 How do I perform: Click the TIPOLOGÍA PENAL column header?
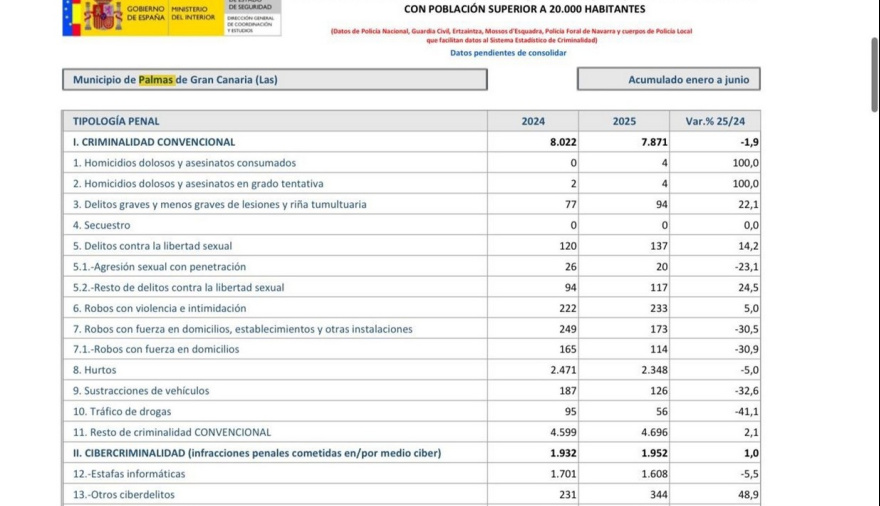[x=119, y=121]
